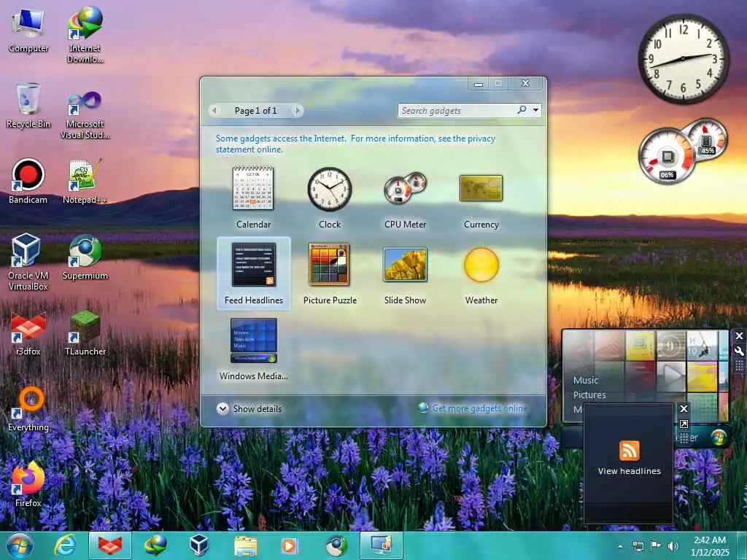Viewport: 747px width, 560px height.
Task: Select the Weather gadget
Action: click(x=481, y=273)
